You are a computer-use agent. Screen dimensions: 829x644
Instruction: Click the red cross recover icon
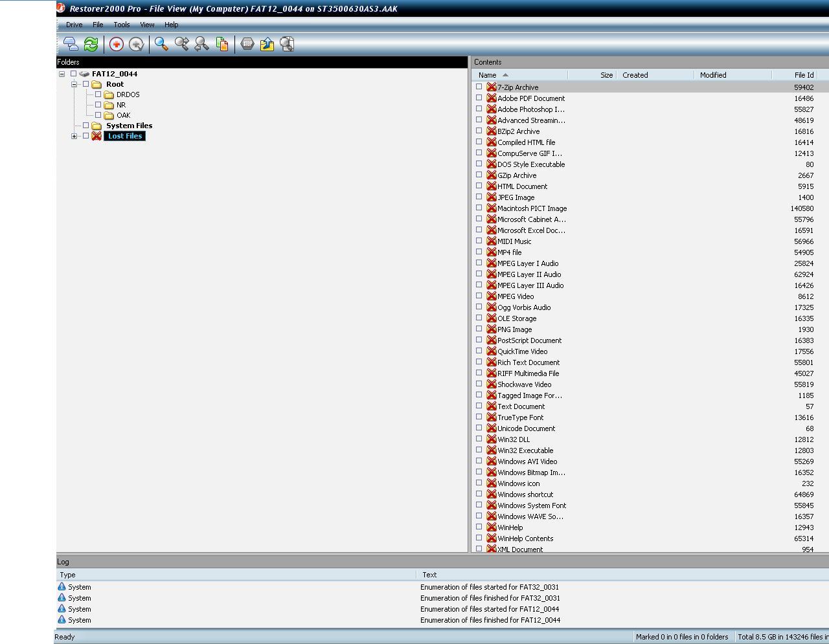(x=117, y=44)
